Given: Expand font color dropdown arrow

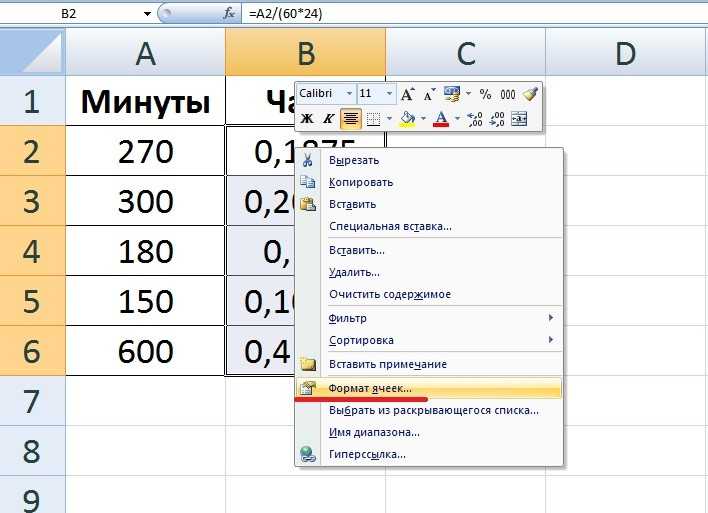Looking at the screenshot, I should [457, 119].
